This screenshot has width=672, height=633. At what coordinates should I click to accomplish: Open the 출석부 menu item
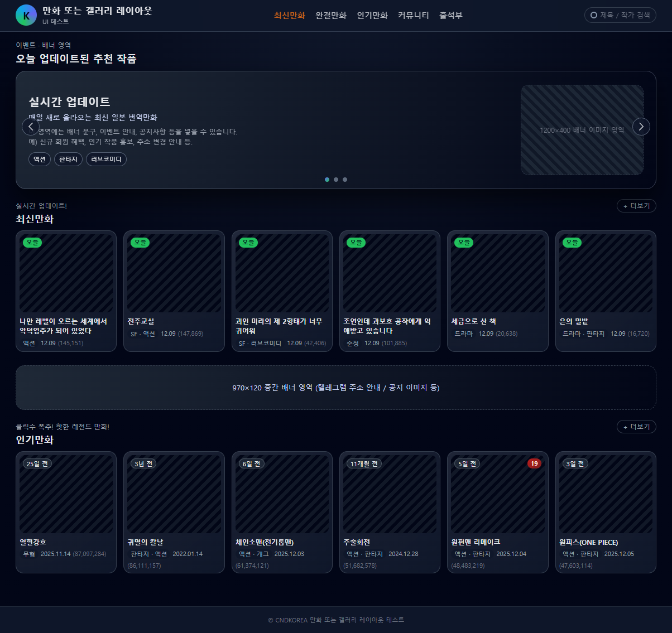tap(450, 16)
